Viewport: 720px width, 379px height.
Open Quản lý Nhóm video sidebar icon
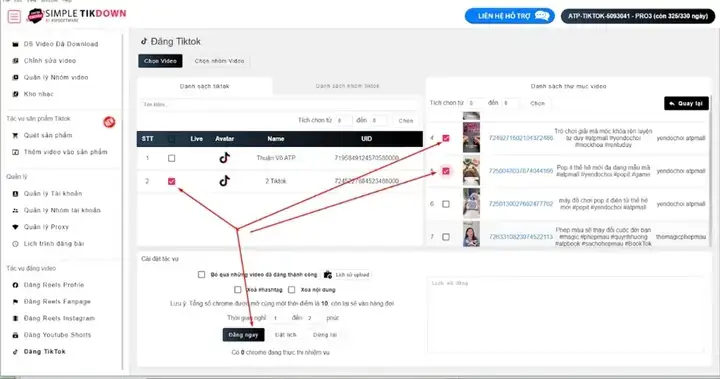[x=15, y=77]
